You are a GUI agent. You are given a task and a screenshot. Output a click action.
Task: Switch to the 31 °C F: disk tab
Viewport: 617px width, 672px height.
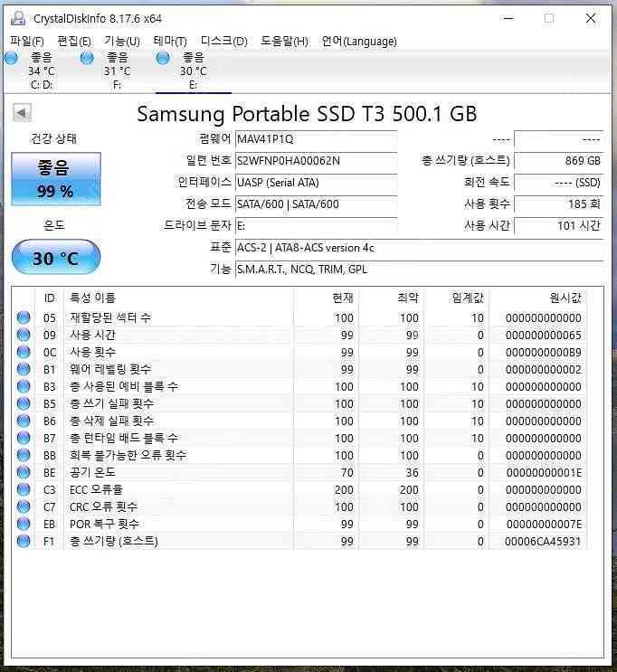(x=118, y=71)
